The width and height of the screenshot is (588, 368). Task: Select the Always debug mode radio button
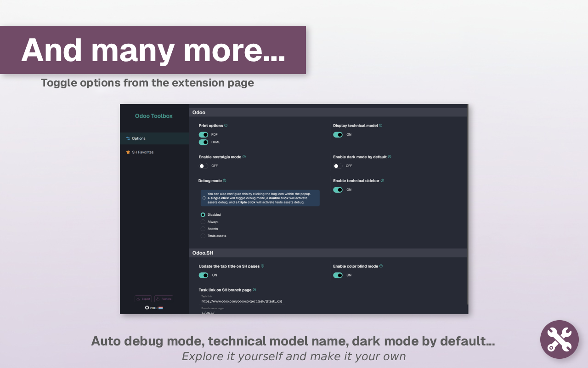[x=203, y=221]
